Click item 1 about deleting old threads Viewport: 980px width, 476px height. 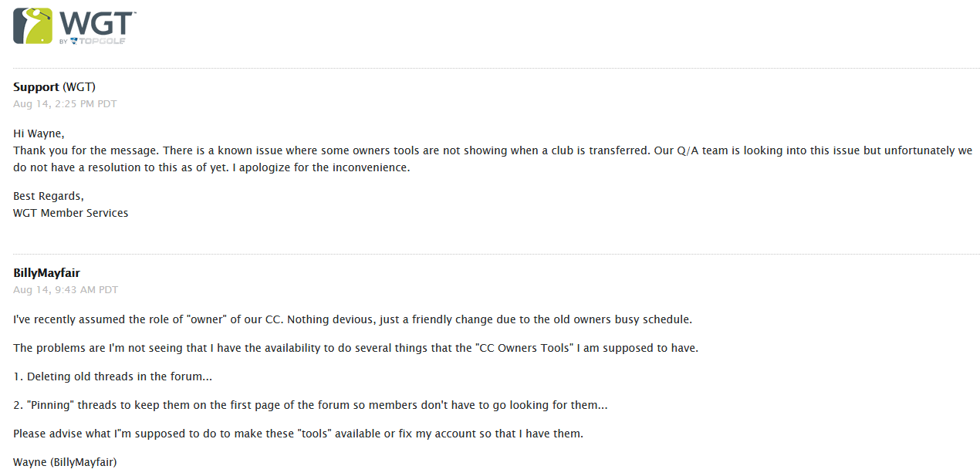(x=113, y=376)
